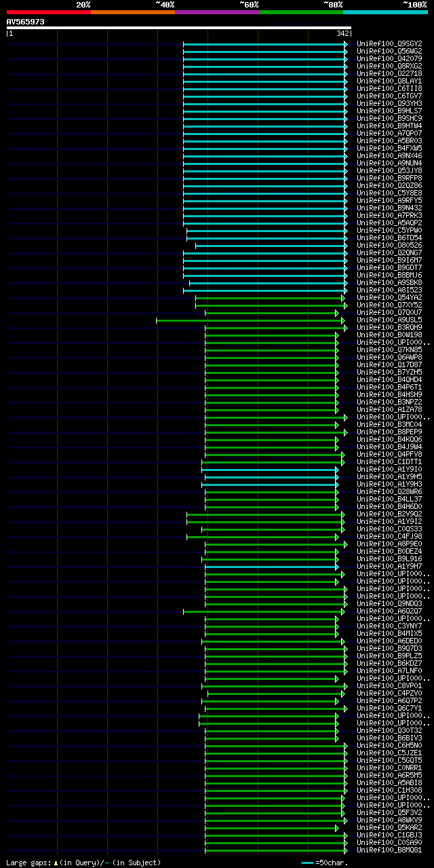Click the cyan =50char. scale legend bar
This screenshot has height=868, width=434.
tap(307, 863)
